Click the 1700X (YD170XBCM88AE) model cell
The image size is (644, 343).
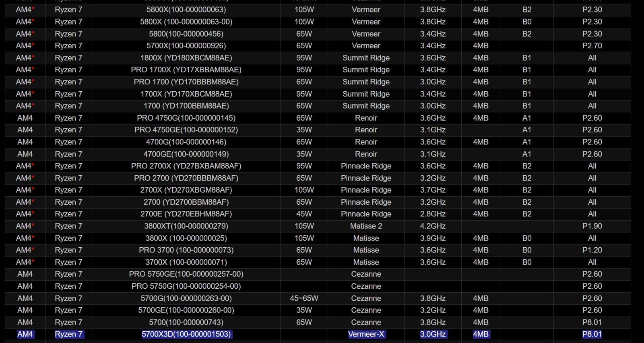click(186, 94)
